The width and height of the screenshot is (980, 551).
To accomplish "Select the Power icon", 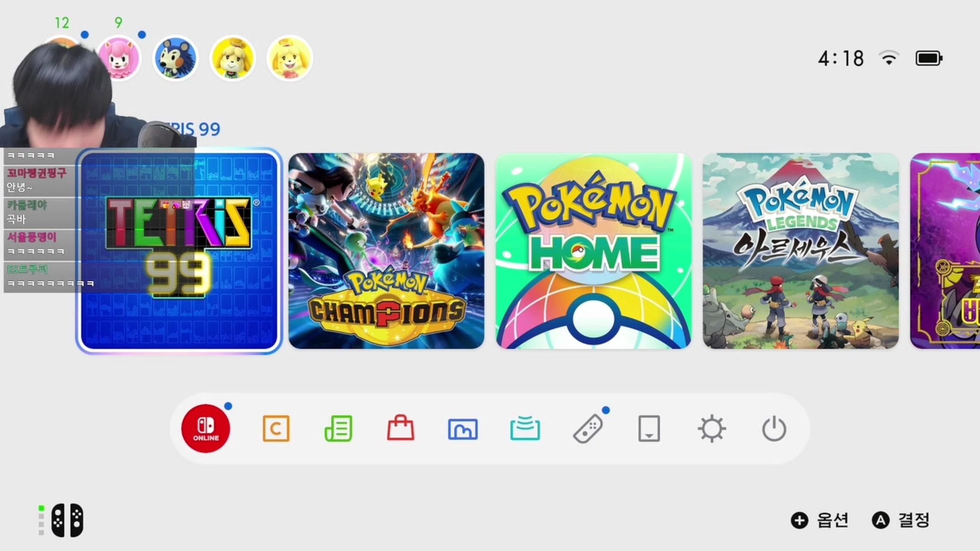I will [x=774, y=428].
